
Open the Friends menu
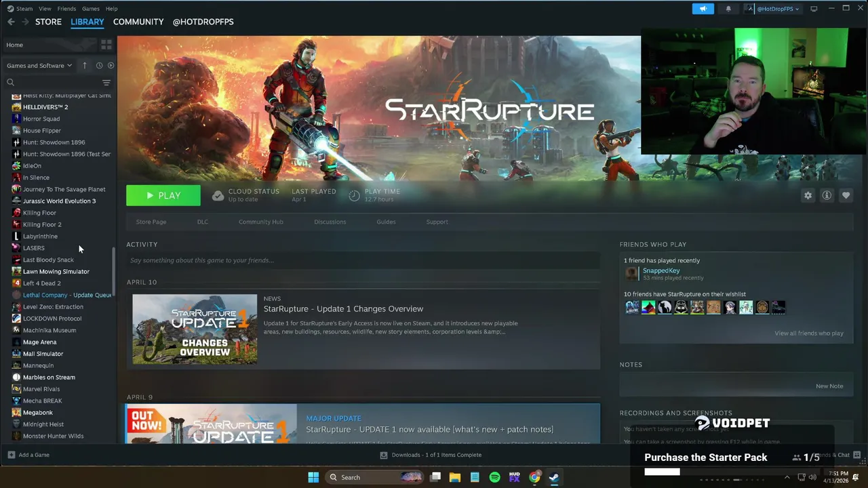pyautogui.click(x=66, y=9)
